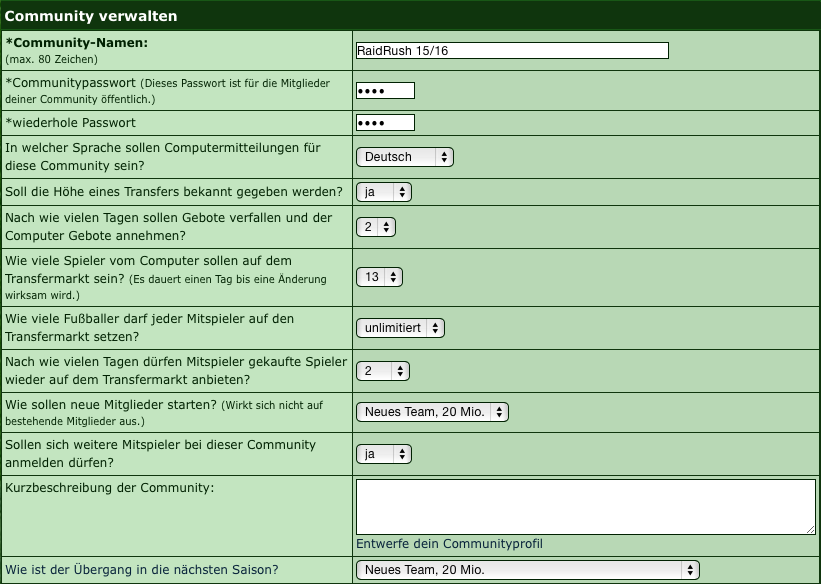Viewport: 821px width, 584px height.
Task: Open the allow further registrations 'ja' dropdown
Action: point(384,454)
